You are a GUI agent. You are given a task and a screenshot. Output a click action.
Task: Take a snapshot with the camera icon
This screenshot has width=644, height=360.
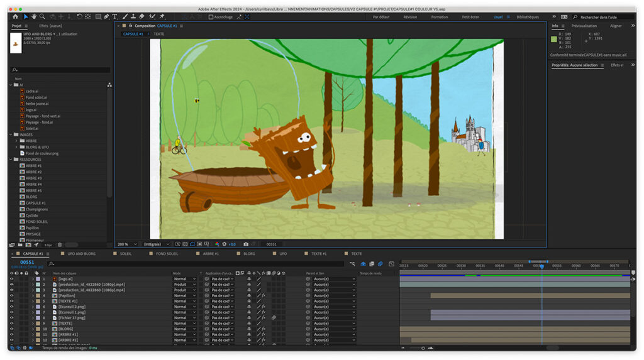click(x=245, y=244)
